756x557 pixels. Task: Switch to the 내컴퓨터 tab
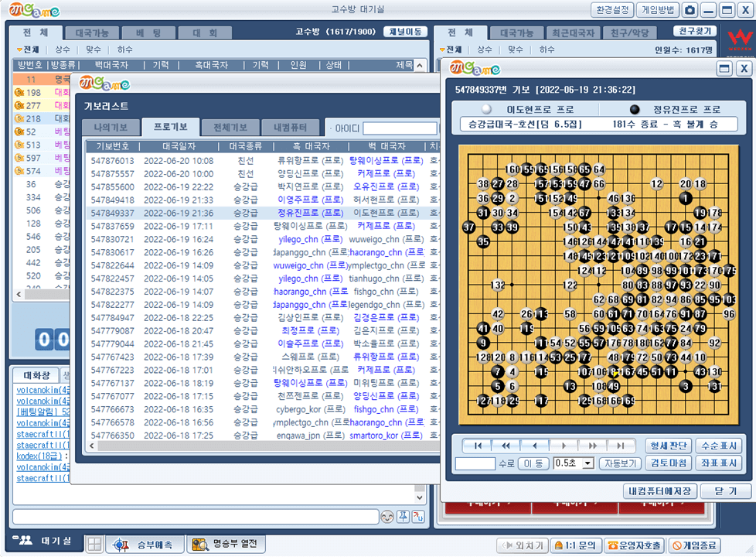click(x=290, y=128)
